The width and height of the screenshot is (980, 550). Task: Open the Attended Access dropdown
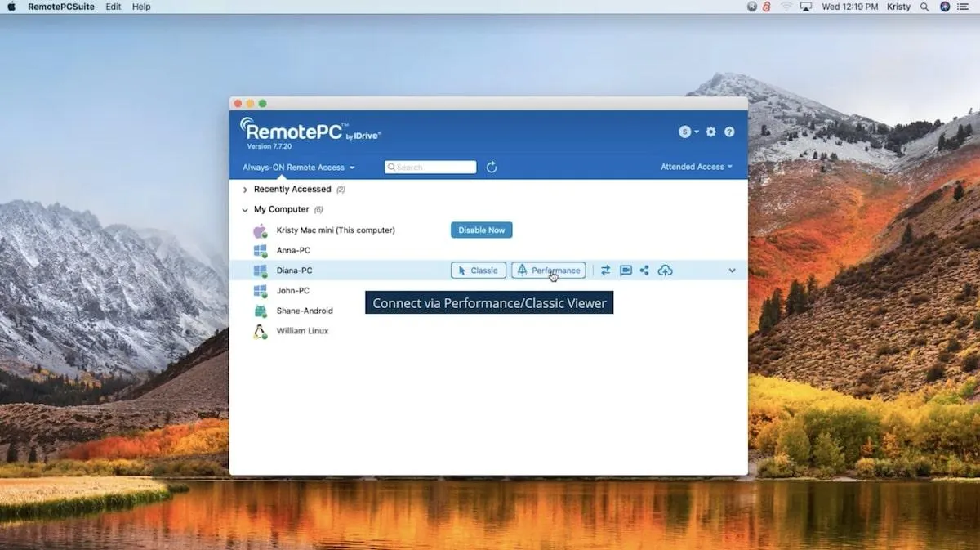pos(697,167)
